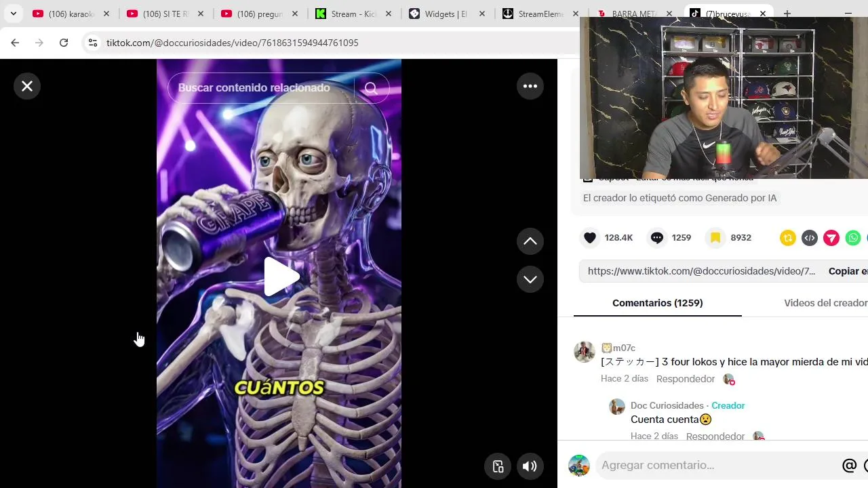The height and width of the screenshot is (488, 868).
Task: Open the tab search dropdown arrow
Action: click(x=13, y=14)
